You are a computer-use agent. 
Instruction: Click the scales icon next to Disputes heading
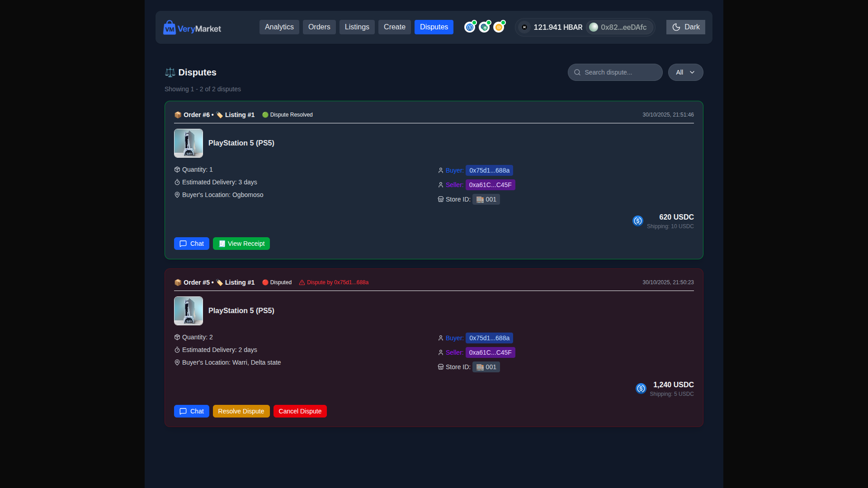(170, 72)
